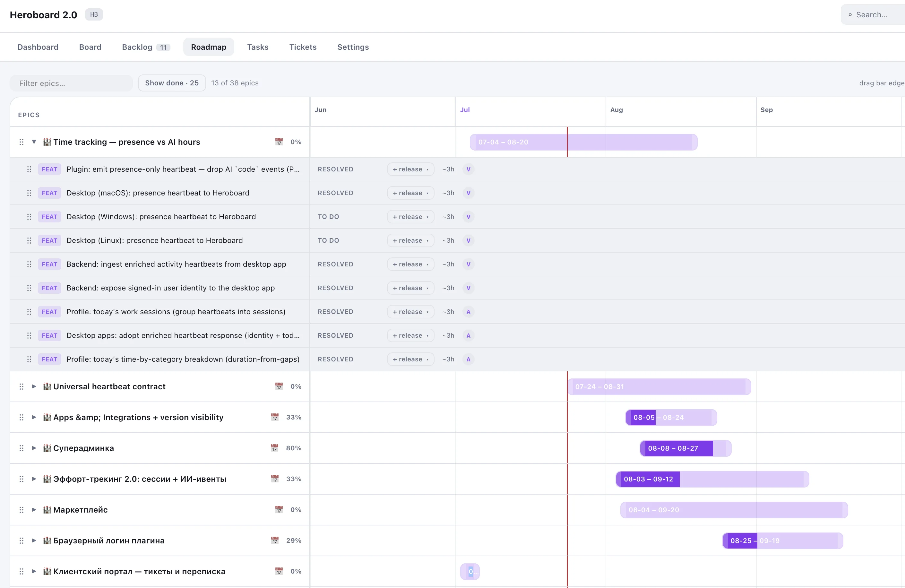This screenshot has width=905, height=588.
Task: Click Эффорт-трекинг bar 08-03 – 09-12
Action: coord(712,479)
